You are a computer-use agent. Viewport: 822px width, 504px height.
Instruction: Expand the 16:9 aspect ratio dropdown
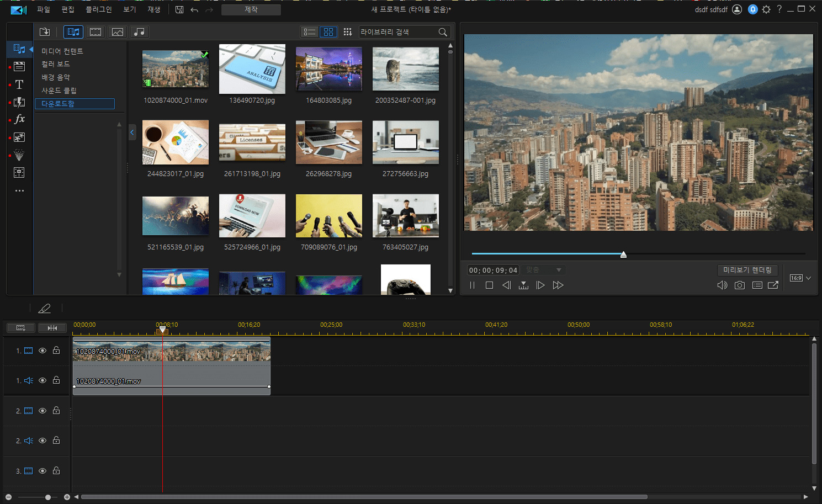click(800, 278)
